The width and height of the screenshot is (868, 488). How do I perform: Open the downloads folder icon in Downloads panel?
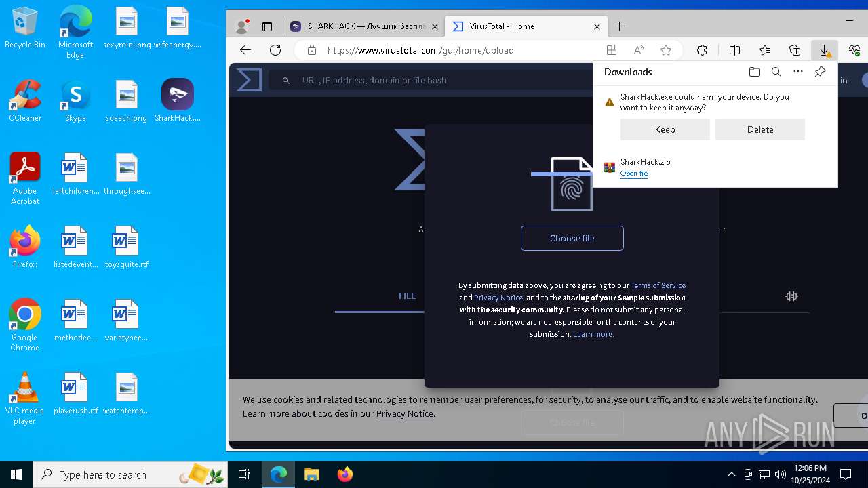pos(755,72)
